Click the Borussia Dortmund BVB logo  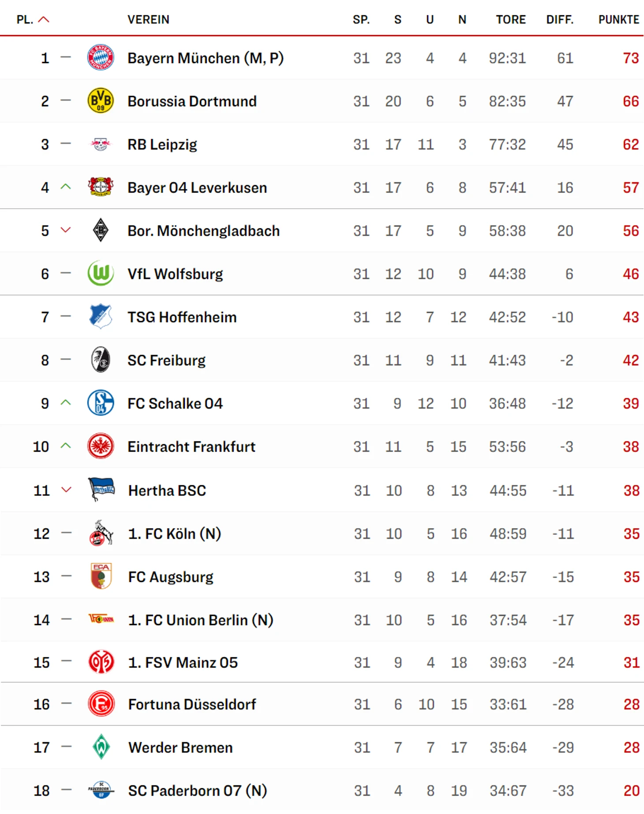[x=101, y=101]
